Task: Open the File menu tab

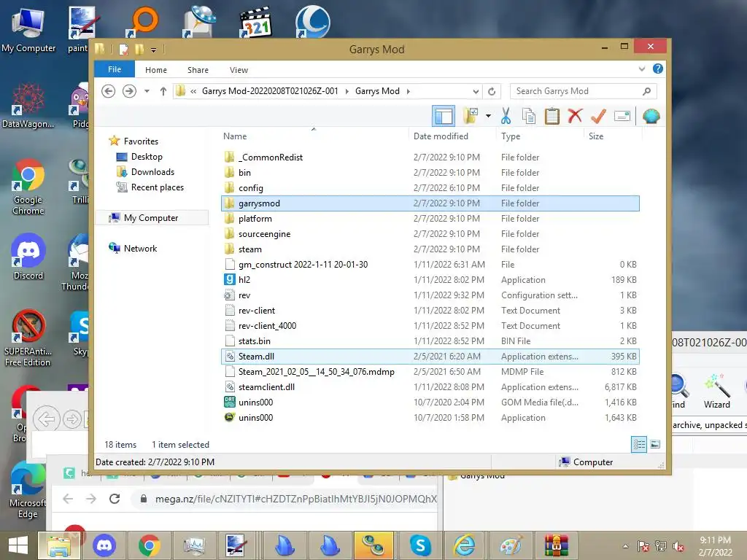Action: (115, 69)
